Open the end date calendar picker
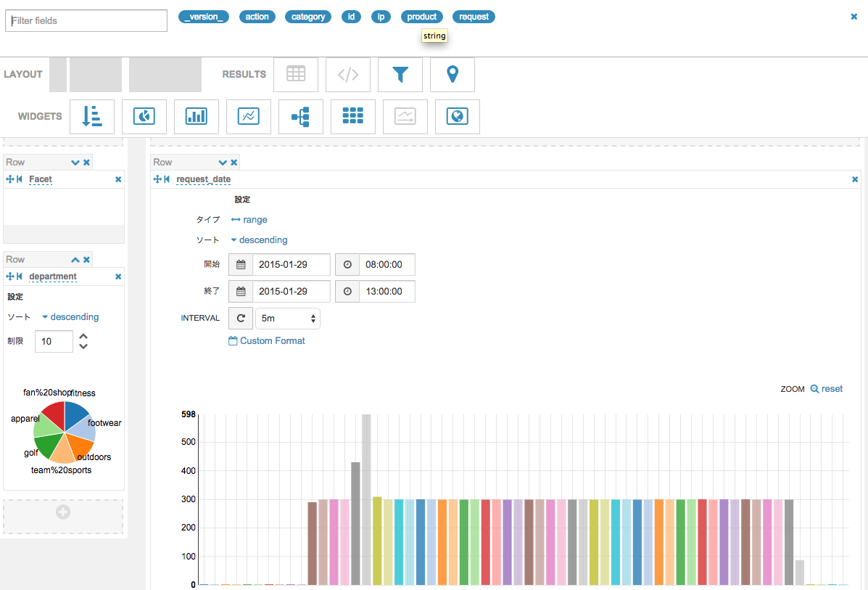This screenshot has width=868, height=590. [x=241, y=292]
